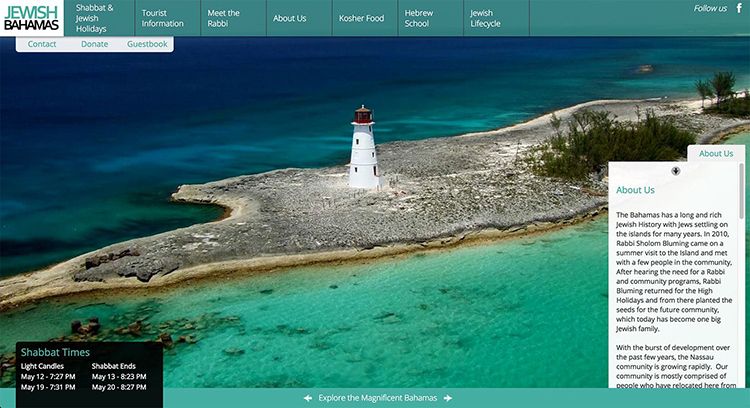750x408 pixels.
Task: Open the Guestbook link
Action: [x=147, y=44]
